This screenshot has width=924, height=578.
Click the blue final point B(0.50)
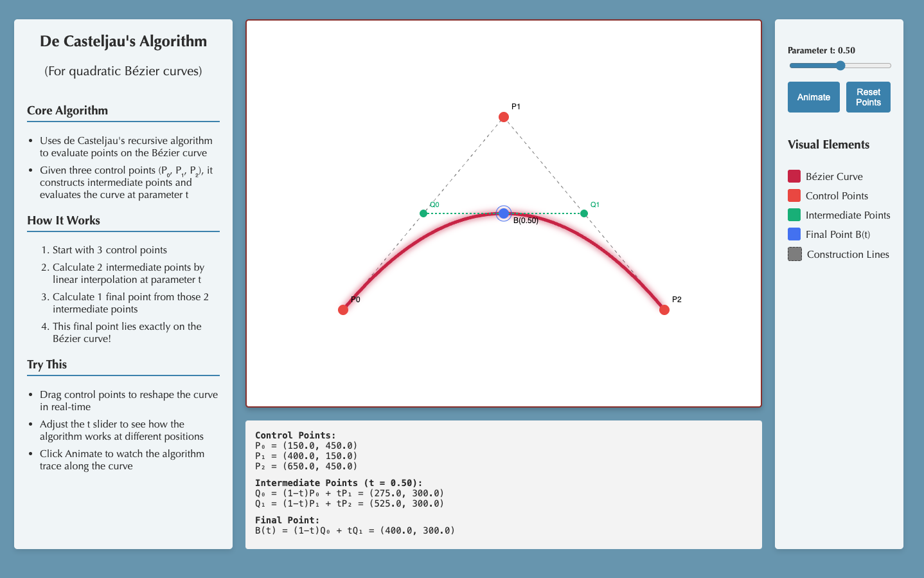coord(504,213)
